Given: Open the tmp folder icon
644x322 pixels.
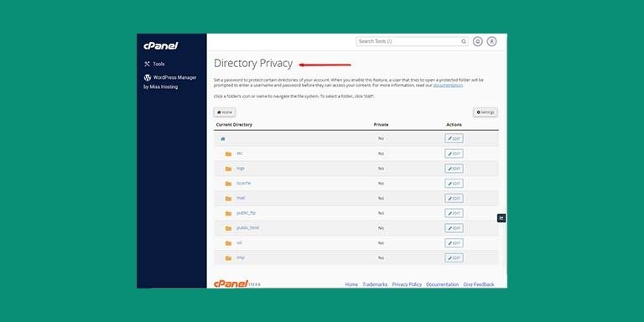Looking at the screenshot, I should coord(228,258).
